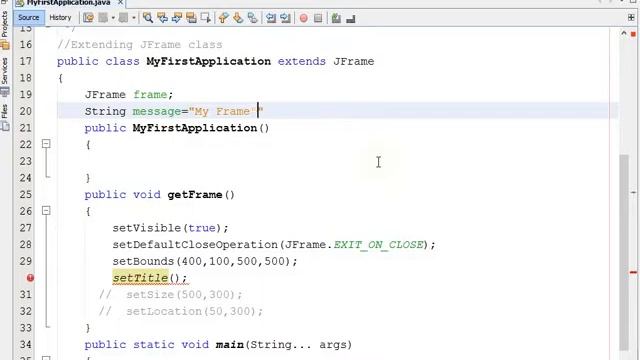Image resolution: width=640 pixels, height=360 pixels.
Task: Switch to the History view tab
Action: [60, 18]
